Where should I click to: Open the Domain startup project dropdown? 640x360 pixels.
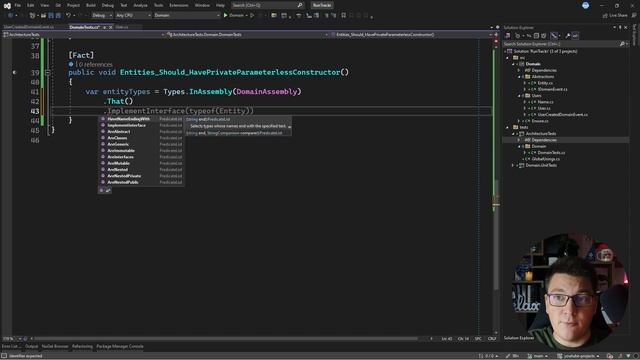187,16
